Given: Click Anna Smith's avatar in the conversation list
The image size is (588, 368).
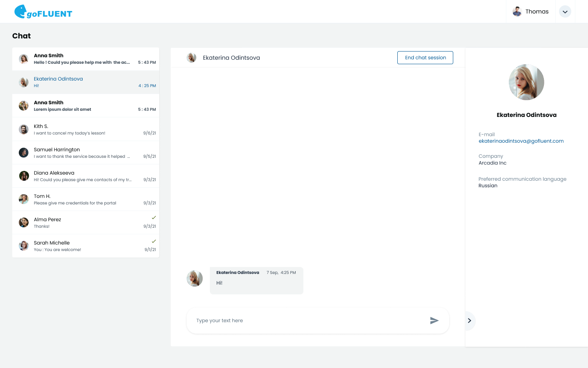Looking at the screenshot, I should click(x=23, y=58).
